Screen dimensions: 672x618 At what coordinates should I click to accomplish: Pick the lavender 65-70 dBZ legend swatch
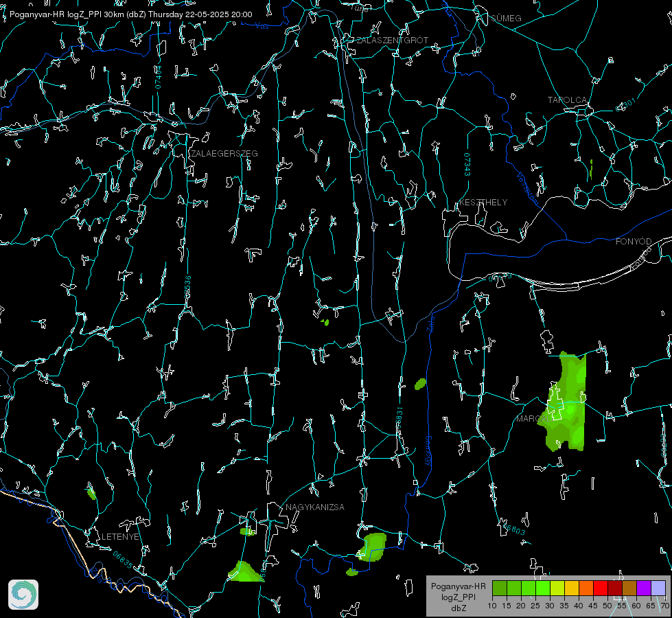[658, 588]
